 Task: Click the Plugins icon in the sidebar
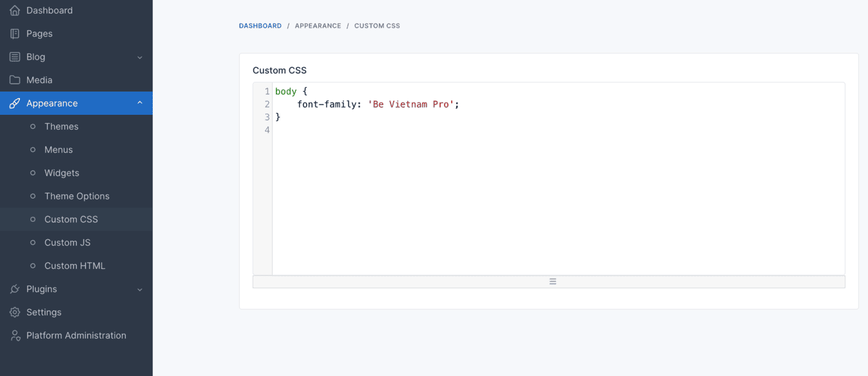(14, 289)
